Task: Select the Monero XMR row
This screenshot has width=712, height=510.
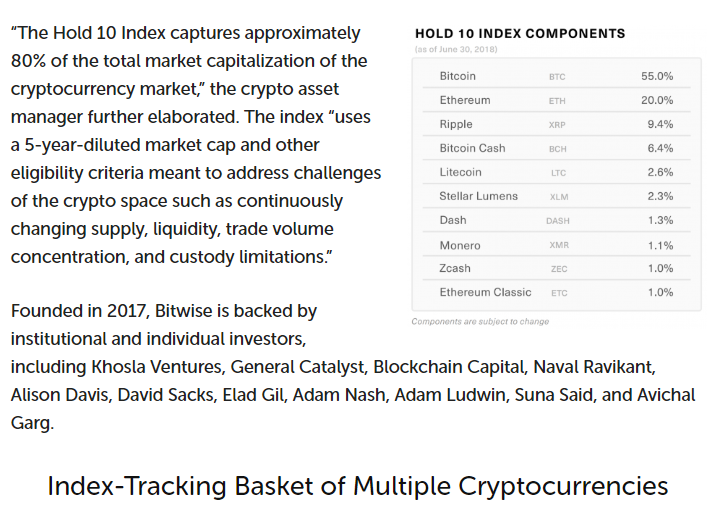Action: pyautogui.click(x=556, y=245)
